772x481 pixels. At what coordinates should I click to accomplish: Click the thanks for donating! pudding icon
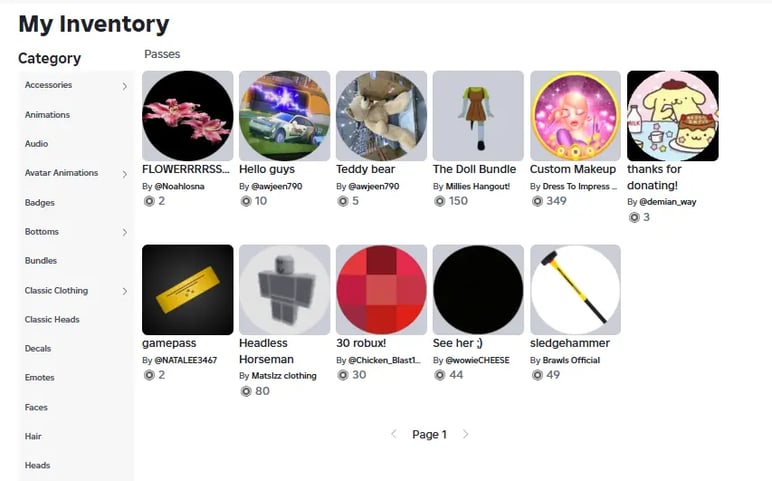pos(673,116)
